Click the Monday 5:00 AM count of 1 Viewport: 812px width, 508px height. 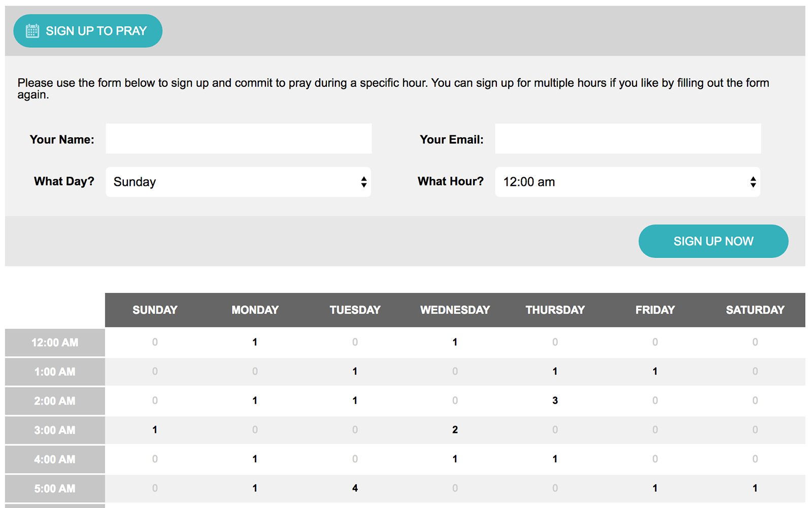click(x=255, y=488)
